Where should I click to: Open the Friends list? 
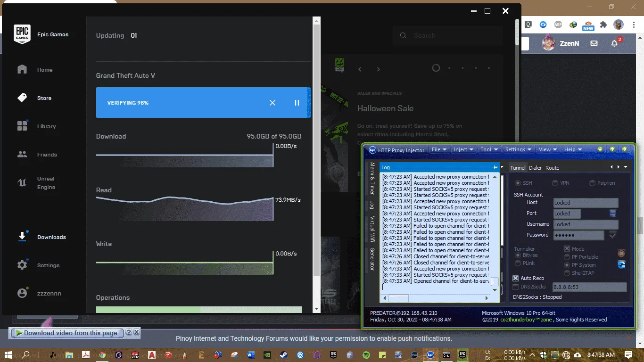(37, 155)
